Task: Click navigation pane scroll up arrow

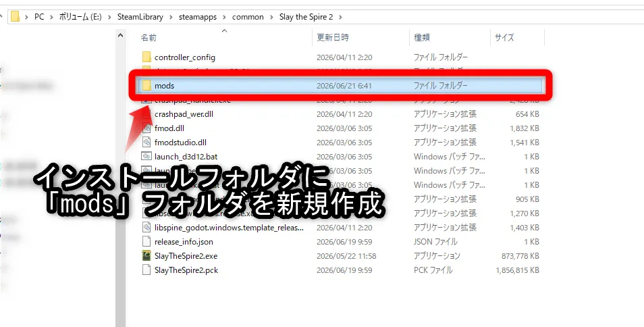Action: click(x=120, y=36)
